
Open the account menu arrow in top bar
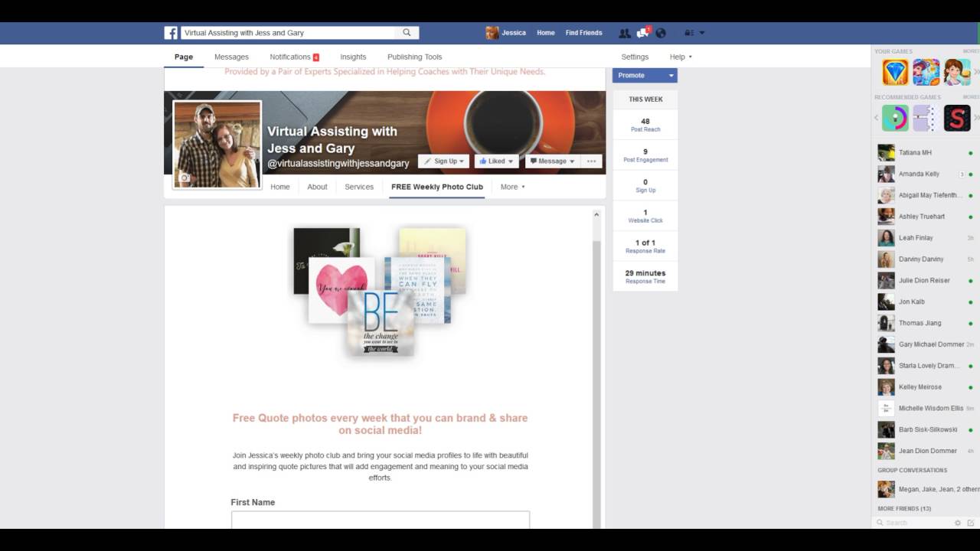pyautogui.click(x=702, y=33)
